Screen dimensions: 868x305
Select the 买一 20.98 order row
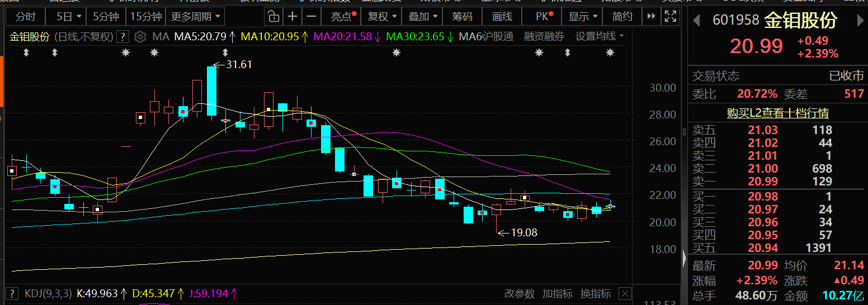click(x=778, y=197)
